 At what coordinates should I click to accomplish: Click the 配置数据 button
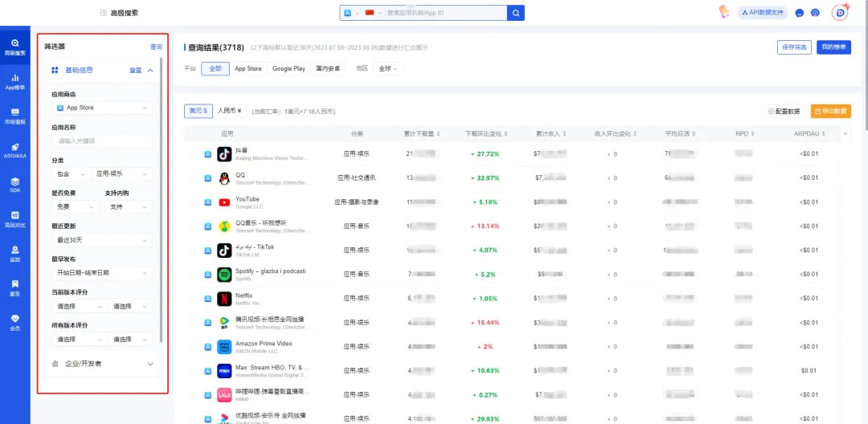point(784,111)
